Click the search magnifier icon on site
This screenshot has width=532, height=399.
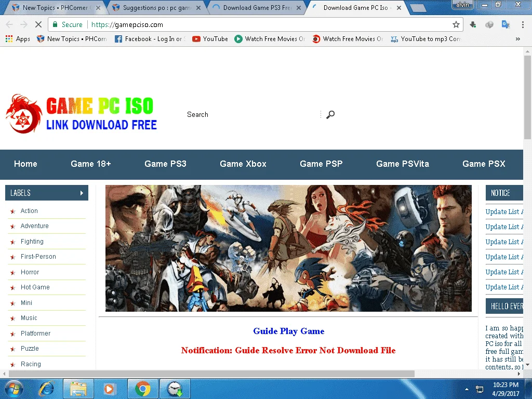tap(330, 115)
